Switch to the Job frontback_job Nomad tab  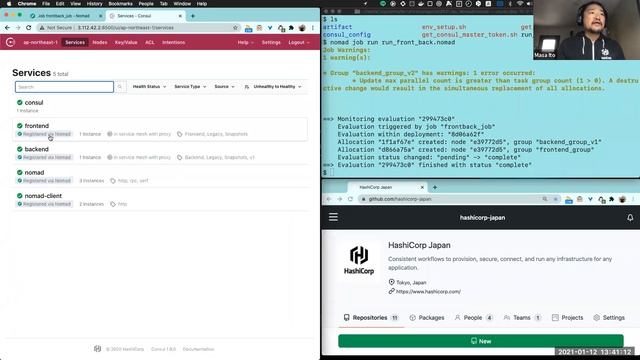(64, 16)
